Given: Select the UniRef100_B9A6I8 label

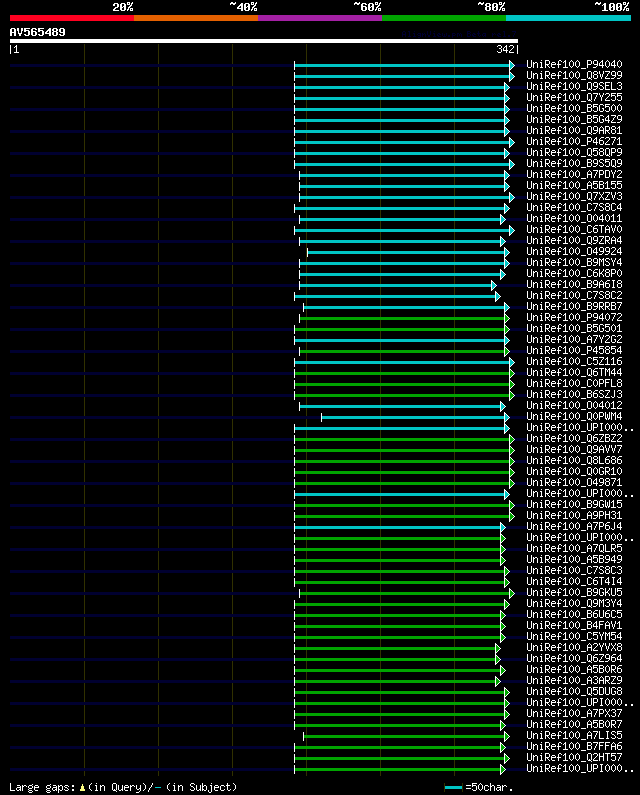Looking at the screenshot, I should click(574, 284).
